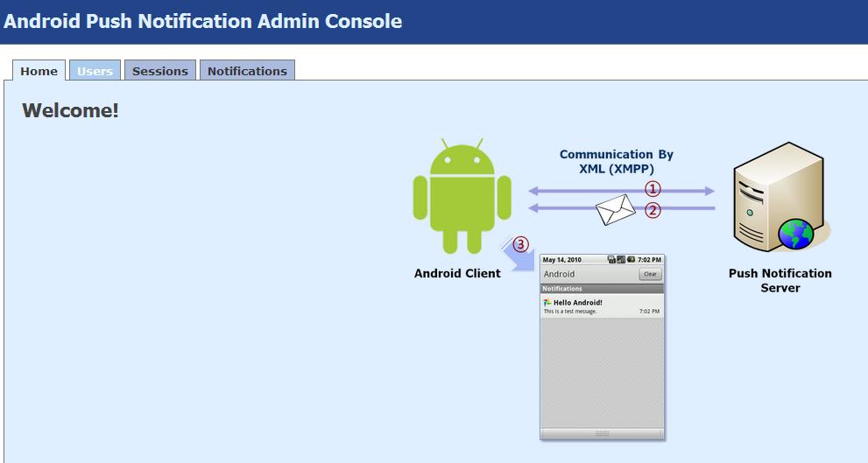Click the Android Client label
The height and width of the screenshot is (463, 868).
click(x=457, y=273)
